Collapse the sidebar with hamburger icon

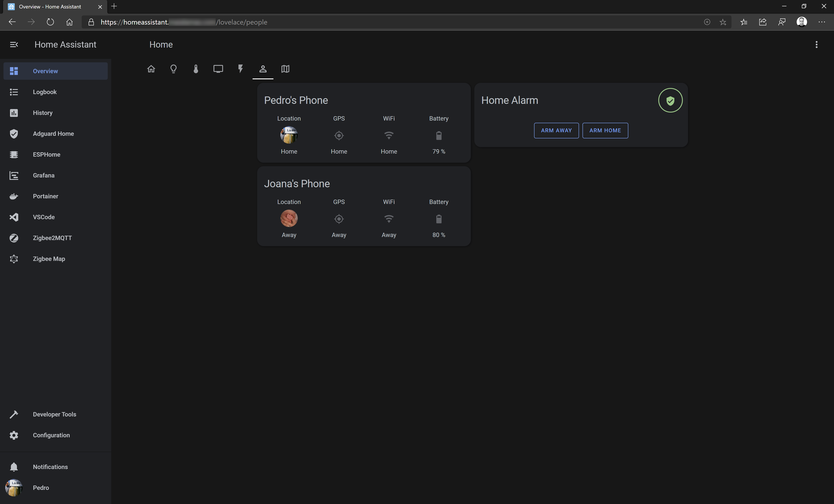tap(14, 44)
